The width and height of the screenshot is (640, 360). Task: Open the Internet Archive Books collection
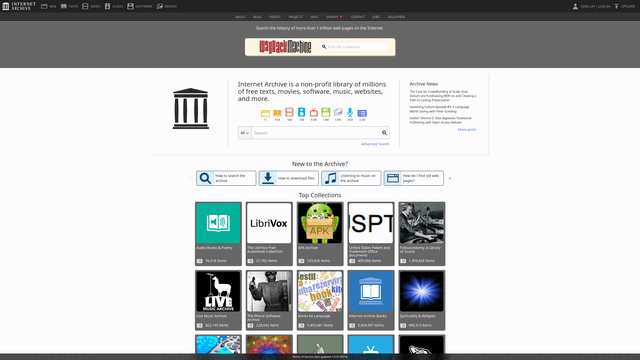(x=371, y=300)
